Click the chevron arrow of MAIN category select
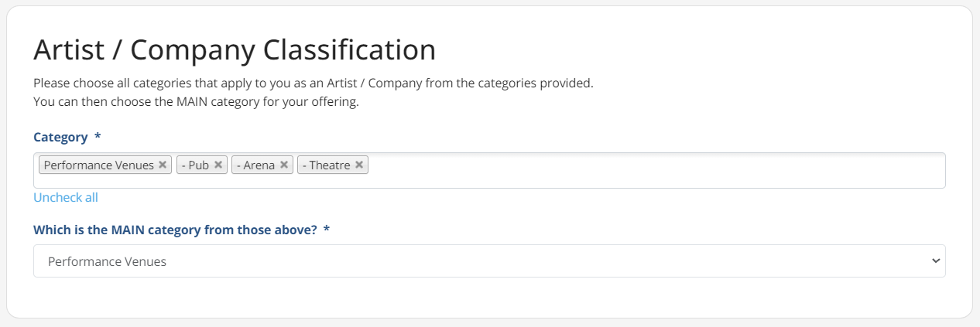The height and width of the screenshot is (327, 980). (x=935, y=261)
